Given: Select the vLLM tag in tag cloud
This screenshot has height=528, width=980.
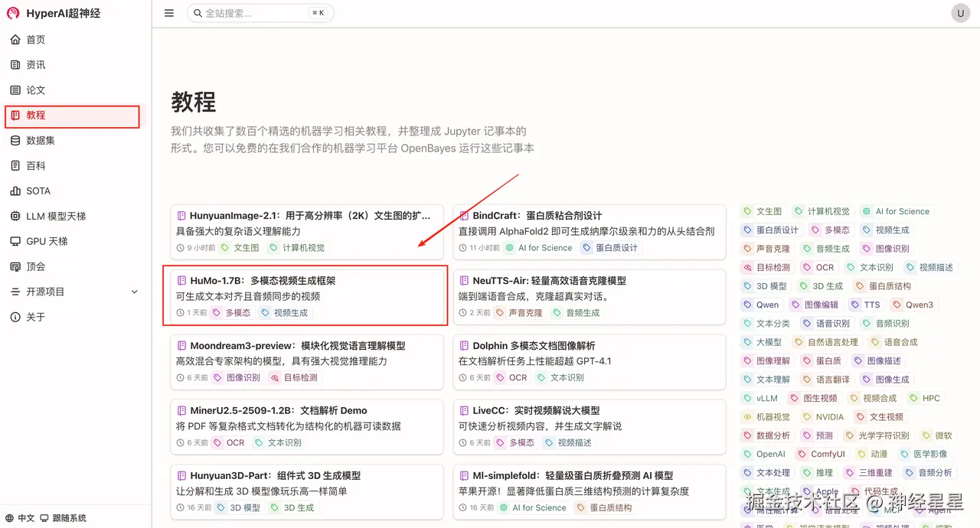Looking at the screenshot, I should [x=760, y=399].
